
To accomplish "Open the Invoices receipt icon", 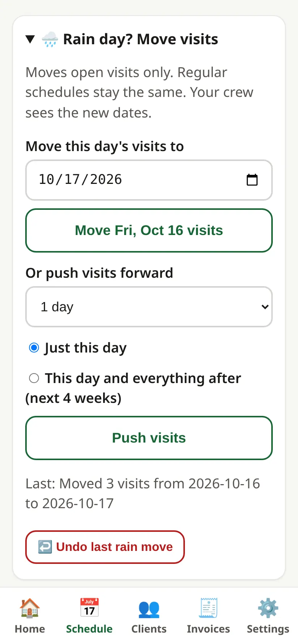I will (x=208, y=608).
